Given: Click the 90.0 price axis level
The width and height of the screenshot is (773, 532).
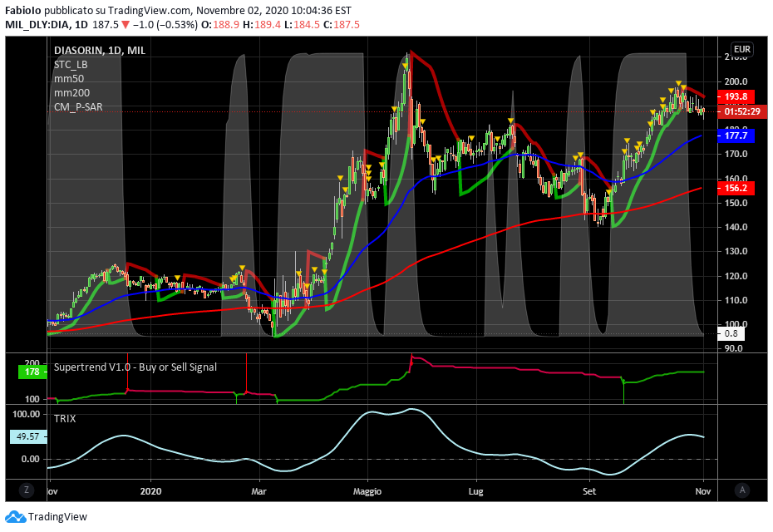Looking at the screenshot, I should 734,348.
